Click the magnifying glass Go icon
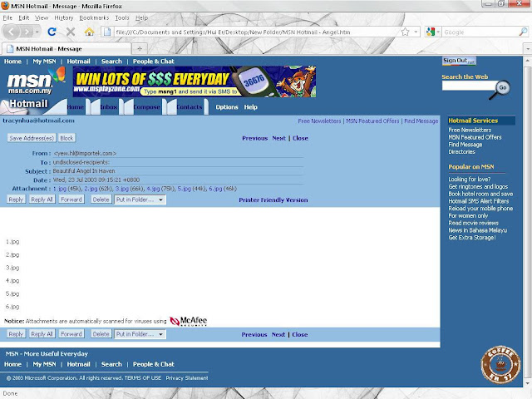 pos(501,89)
